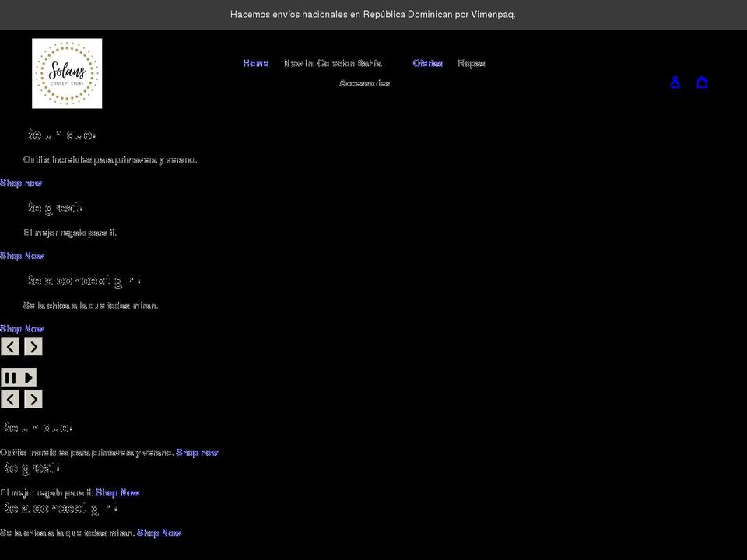Advance a slide using the lower next arrow
This screenshot has height=560, width=747.
(x=33, y=398)
